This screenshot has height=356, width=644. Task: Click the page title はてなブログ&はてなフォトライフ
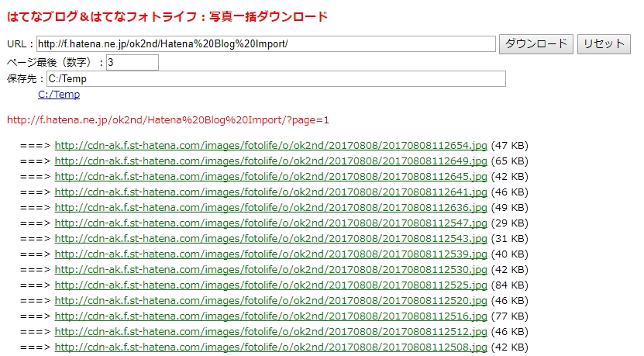[x=167, y=17]
